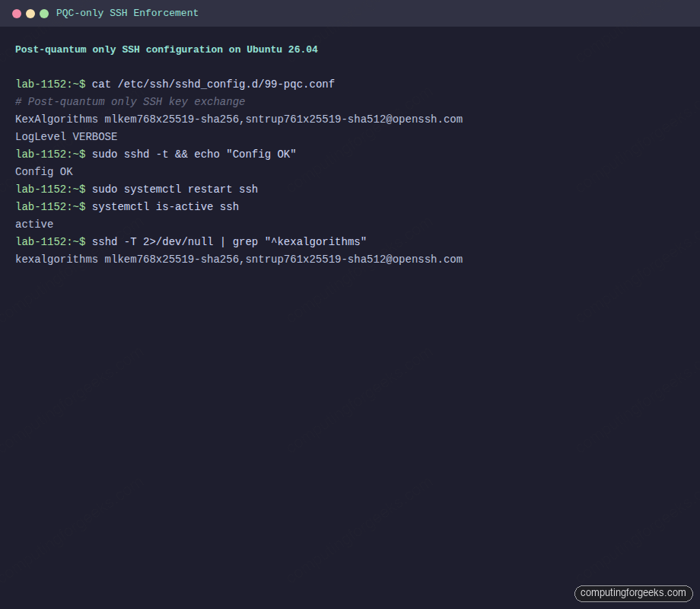Click the green maximize traffic light
The image size is (700, 609).
coord(44,13)
